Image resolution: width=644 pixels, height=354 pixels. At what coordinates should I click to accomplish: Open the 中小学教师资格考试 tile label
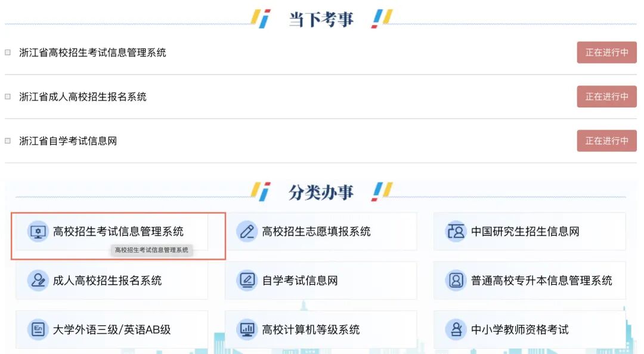[519, 330]
